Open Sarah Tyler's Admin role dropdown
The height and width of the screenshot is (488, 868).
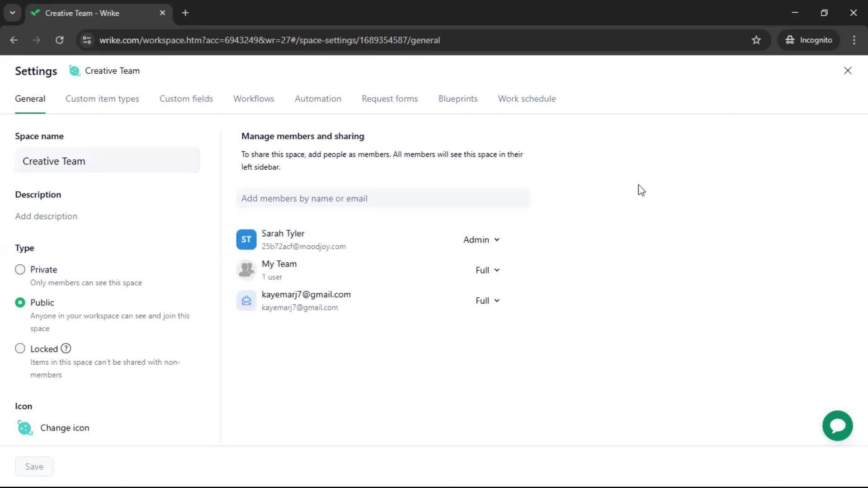[x=481, y=239]
